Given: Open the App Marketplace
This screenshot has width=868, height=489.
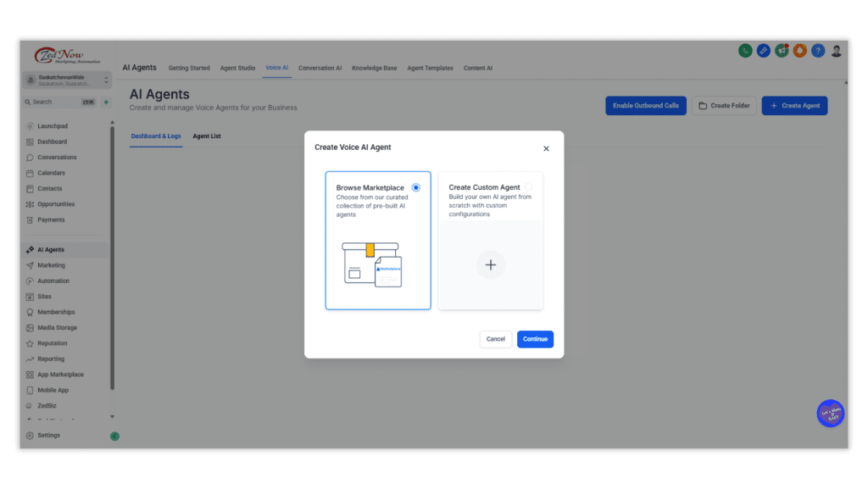Looking at the screenshot, I should click(55, 374).
